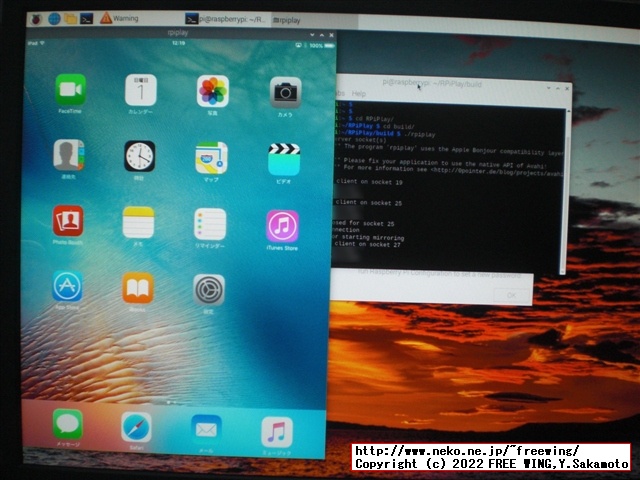Open the Maps app icon
Viewport: 640px width, 480px height.
[211, 158]
